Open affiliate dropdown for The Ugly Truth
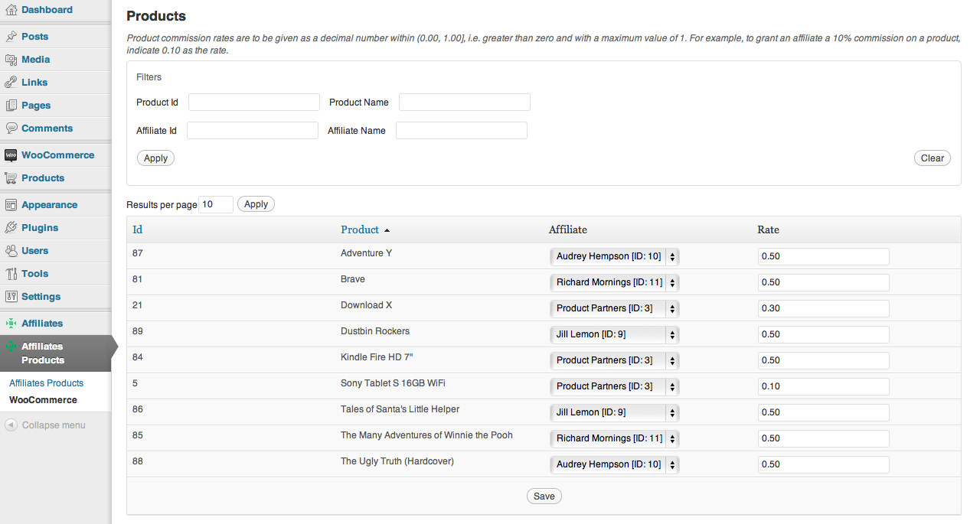The height and width of the screenshot is (524, 980). click(x=614, y=464)
